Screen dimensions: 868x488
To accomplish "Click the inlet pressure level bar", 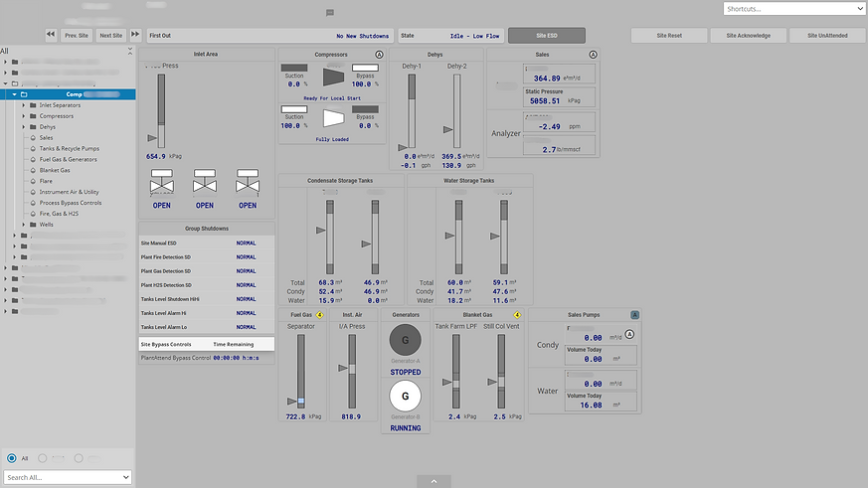I will click(x=161, y=110).
